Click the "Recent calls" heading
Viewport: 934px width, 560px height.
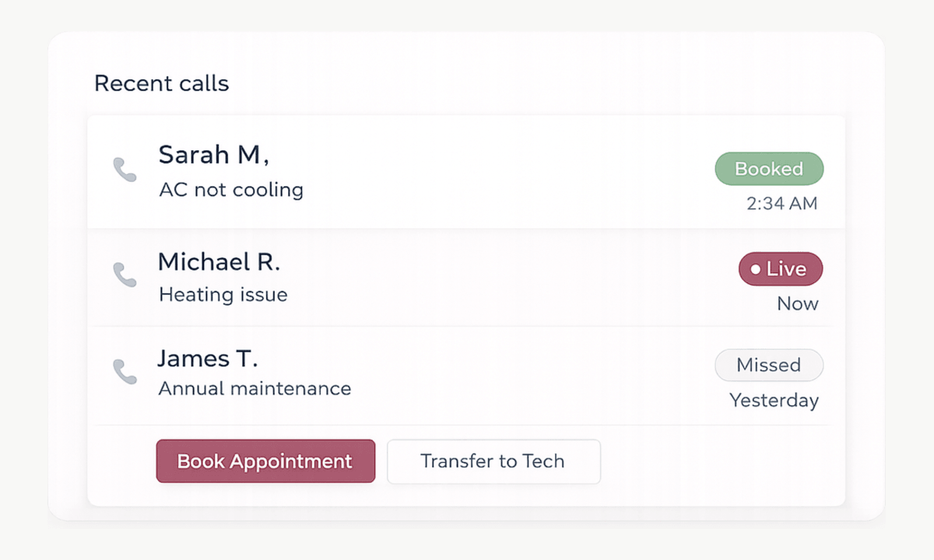pos(162,83)
